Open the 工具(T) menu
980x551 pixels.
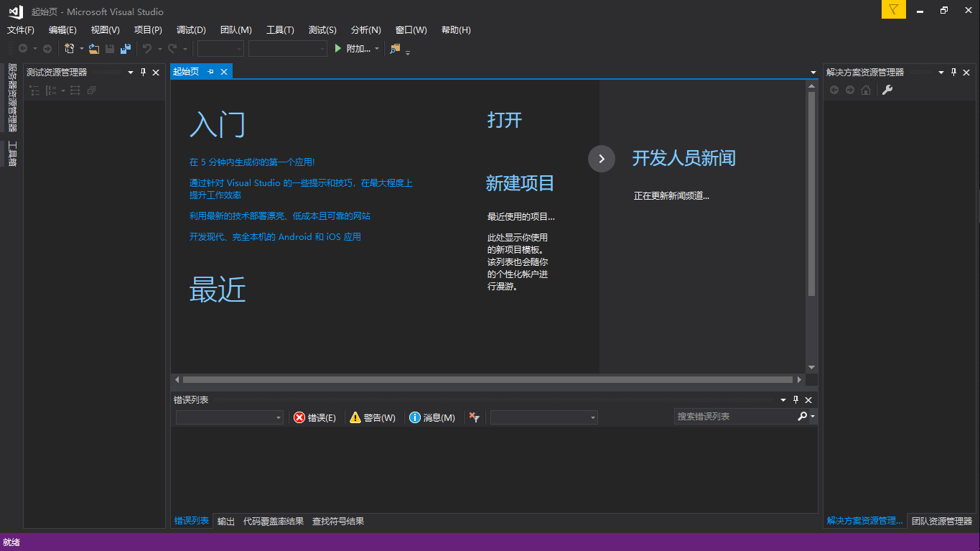[x=280, y=30]
